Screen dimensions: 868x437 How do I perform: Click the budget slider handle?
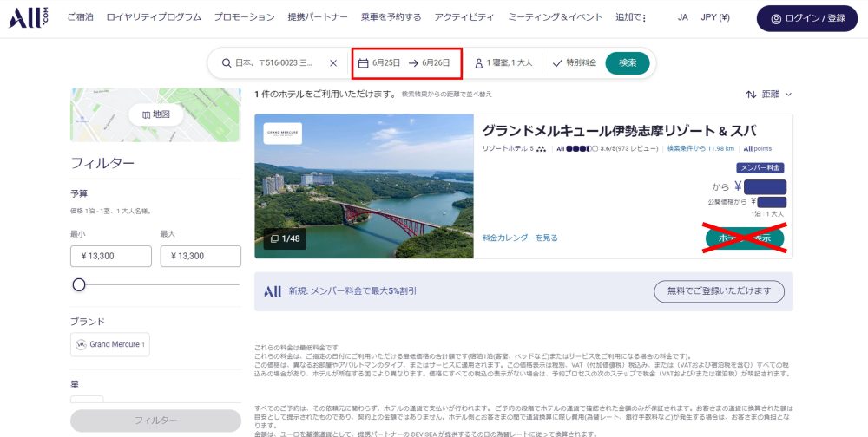pos(79,285)
